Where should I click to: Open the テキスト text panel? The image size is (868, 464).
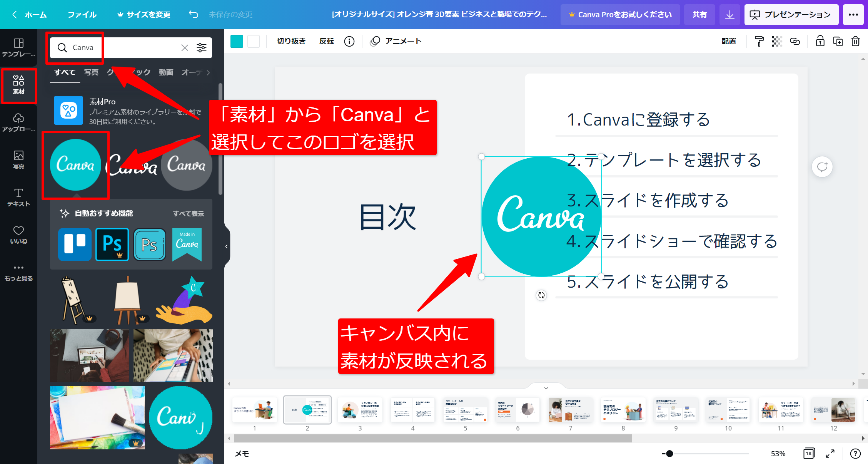point(18,197)
